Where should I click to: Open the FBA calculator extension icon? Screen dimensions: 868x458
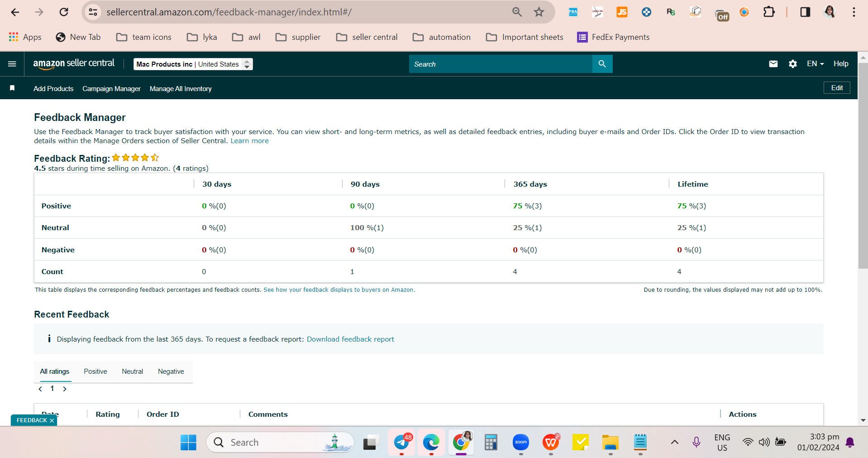(x=573, y=12)
